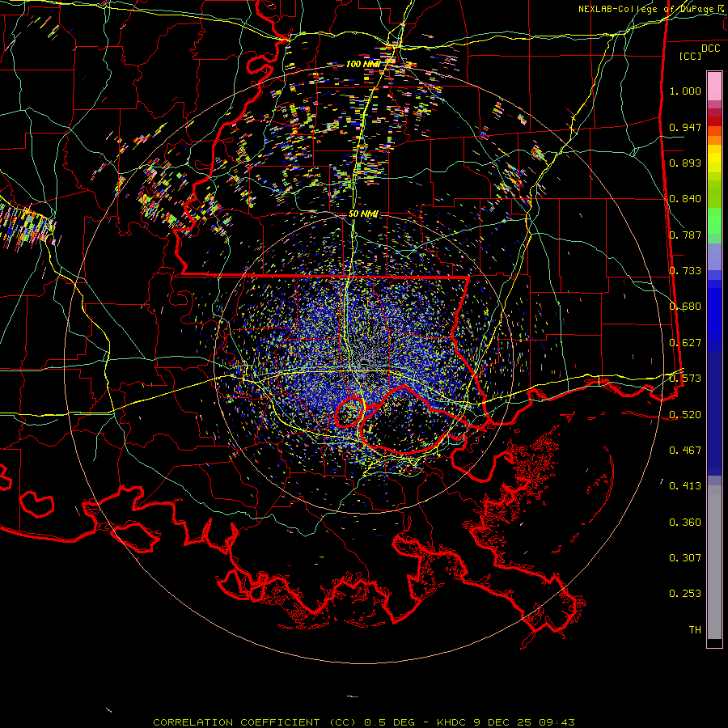Image resolution: width=728 pixels, height=728 pixels.
Task: Pick the red segment of the color bar
Action: point(714,121)
